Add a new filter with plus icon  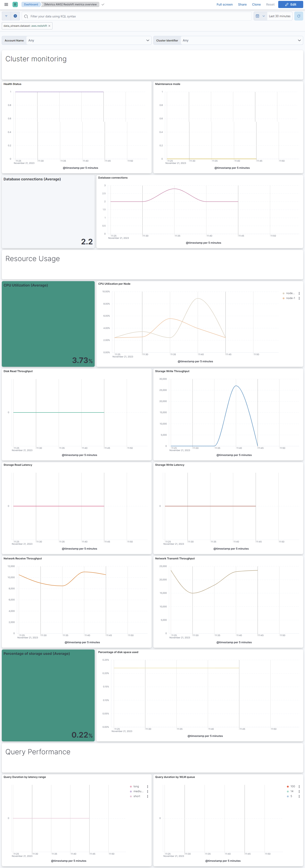pyautogui.click(x=15, y=16)
